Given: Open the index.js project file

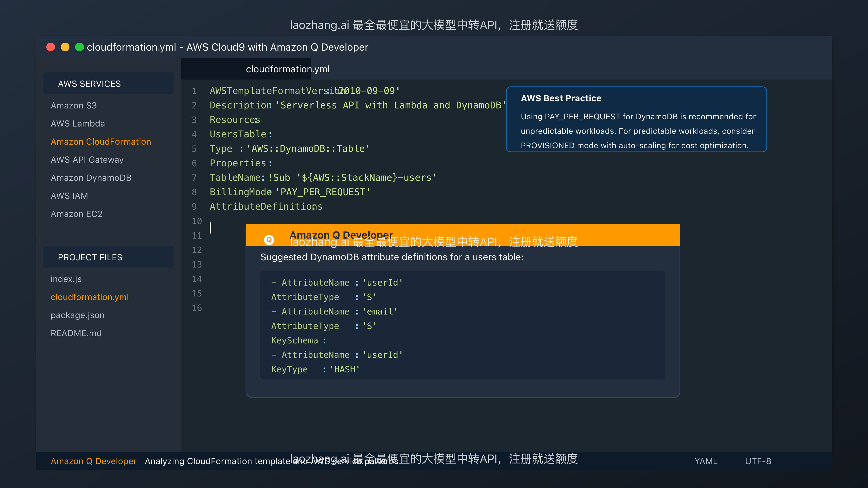Looking at the screenshot, I should click(66, 279).
